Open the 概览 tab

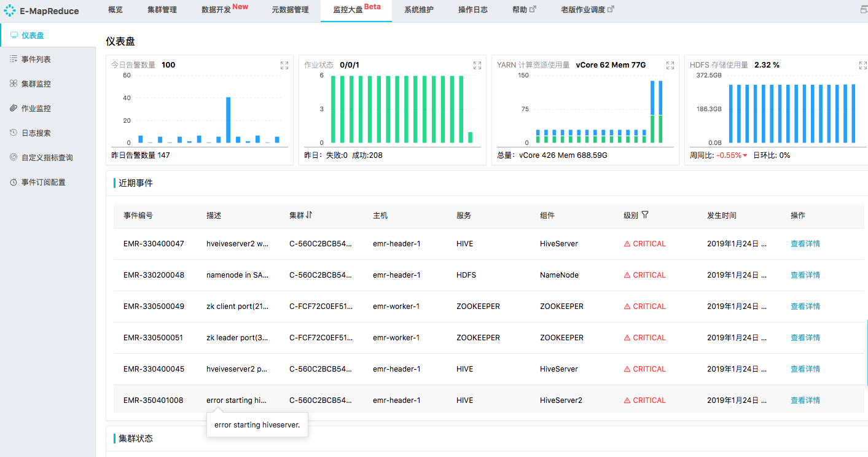click(115, 10)
